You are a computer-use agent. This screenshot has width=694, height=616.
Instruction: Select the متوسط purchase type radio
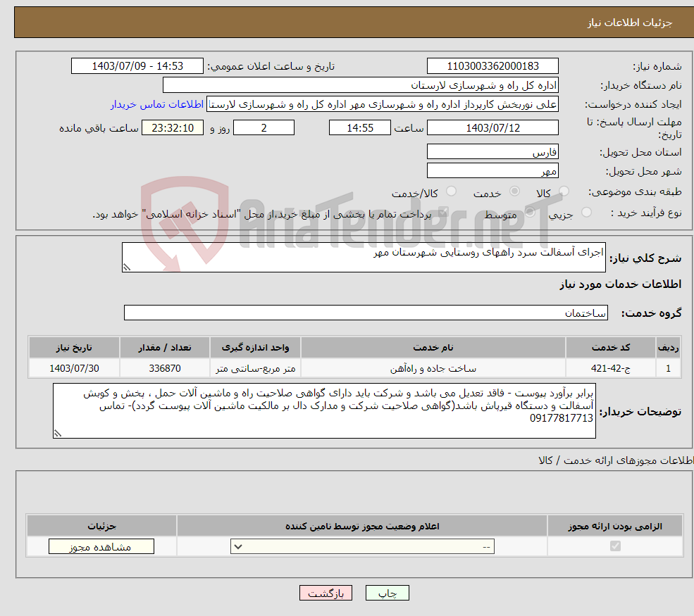[x=530, y=213]
